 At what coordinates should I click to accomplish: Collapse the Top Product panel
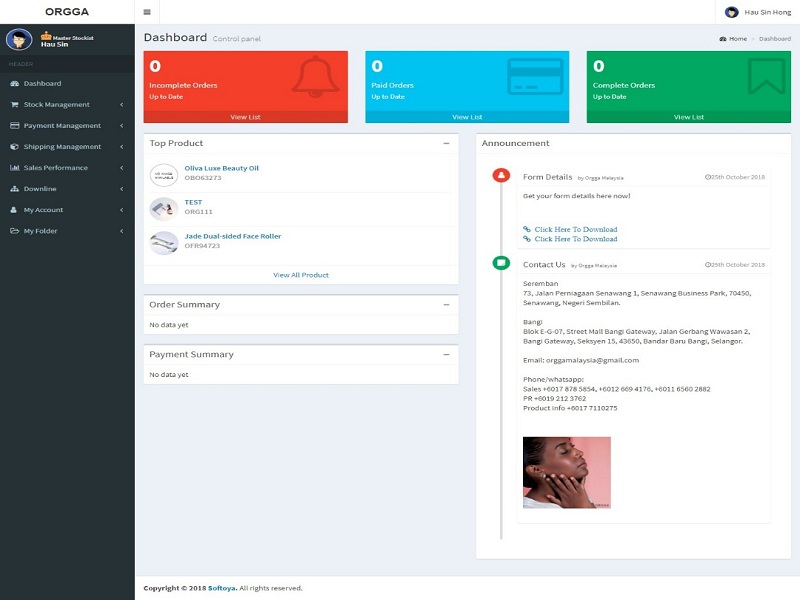[x=446, y=143]
